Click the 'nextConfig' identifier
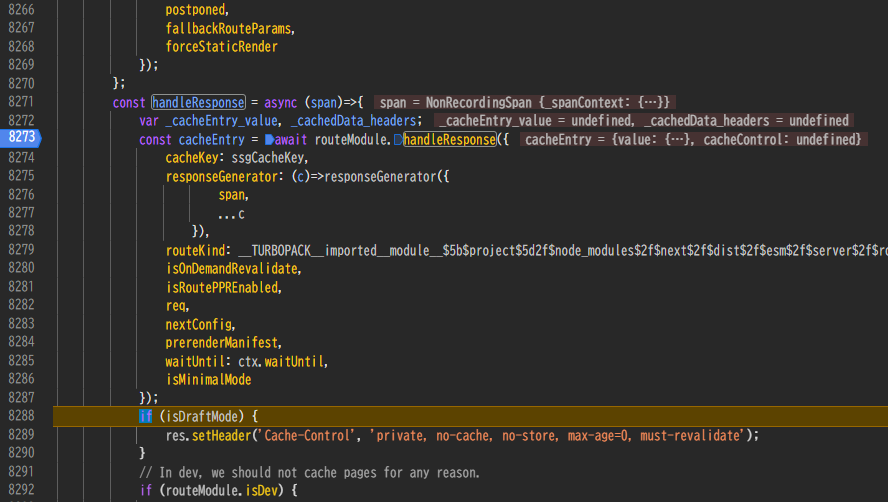This screenshot has height=502, width=888. pos(198,324)
